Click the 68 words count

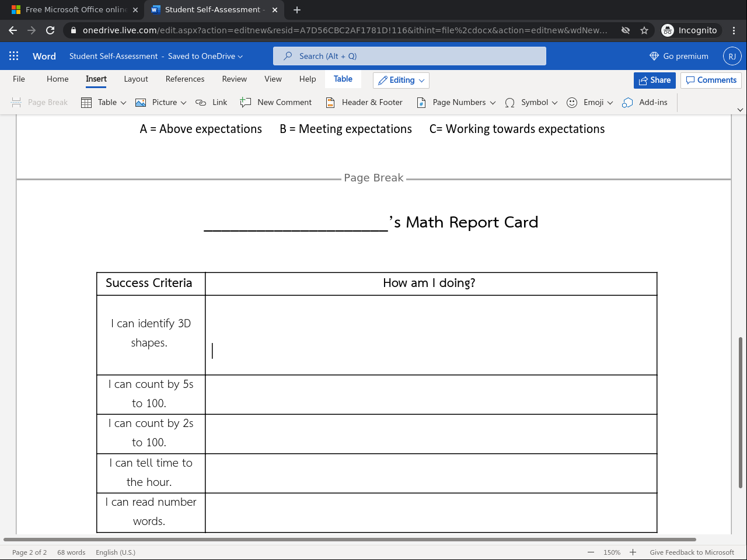tap(71, 552)
